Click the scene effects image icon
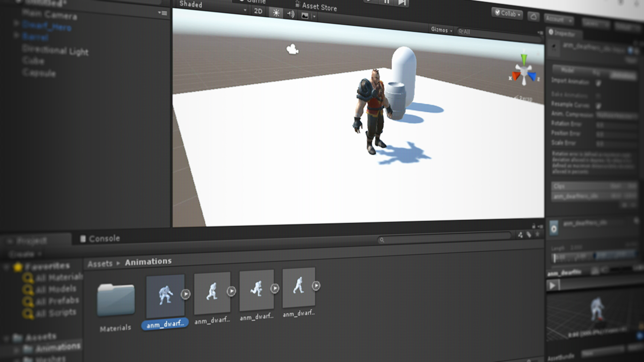644x362 pixels. coord(305,16)
